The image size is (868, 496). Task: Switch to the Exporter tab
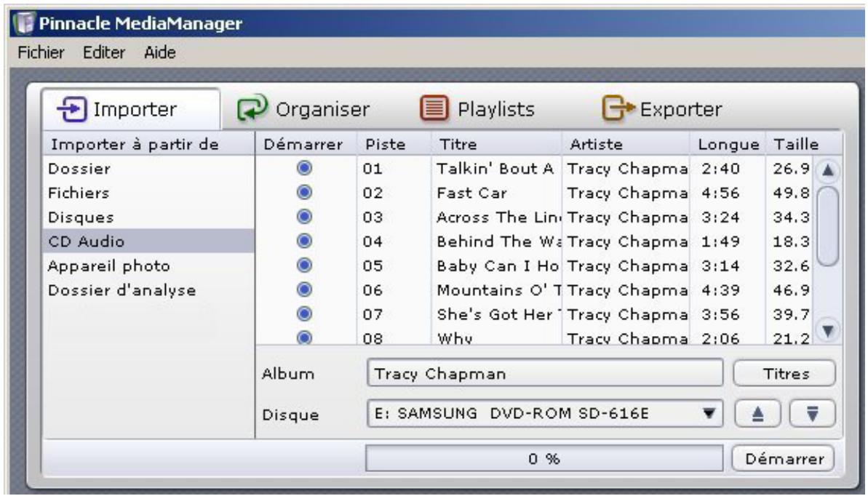pyautogui.click(x=662, y=109)
